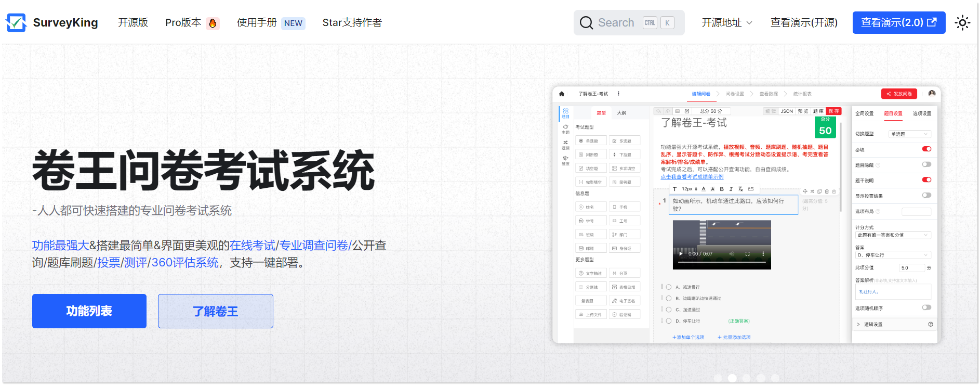Viewport: 980px width, 385px height.
Task: Select radio option B、边鸣喇叭边快速通过
Action: 669,299
